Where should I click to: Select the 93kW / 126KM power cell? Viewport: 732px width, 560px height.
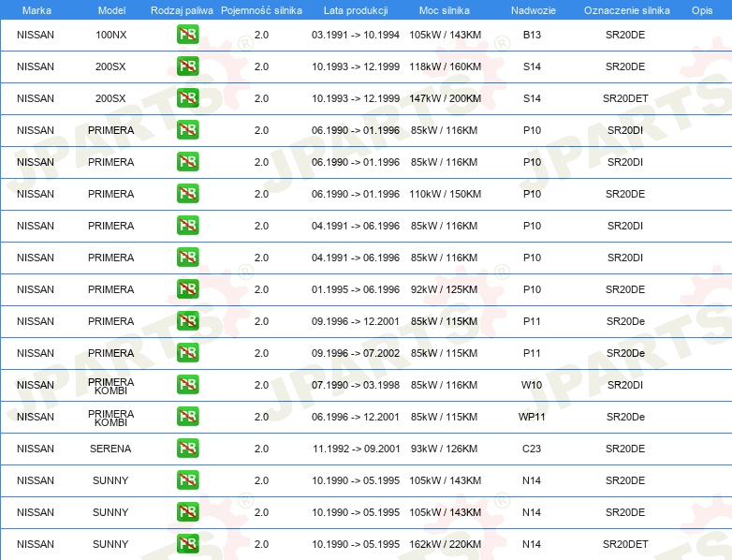click(444, 449)
